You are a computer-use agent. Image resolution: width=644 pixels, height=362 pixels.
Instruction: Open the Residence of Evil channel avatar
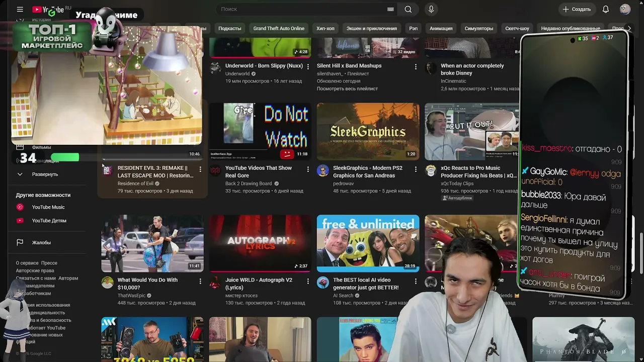pos(108,170)
